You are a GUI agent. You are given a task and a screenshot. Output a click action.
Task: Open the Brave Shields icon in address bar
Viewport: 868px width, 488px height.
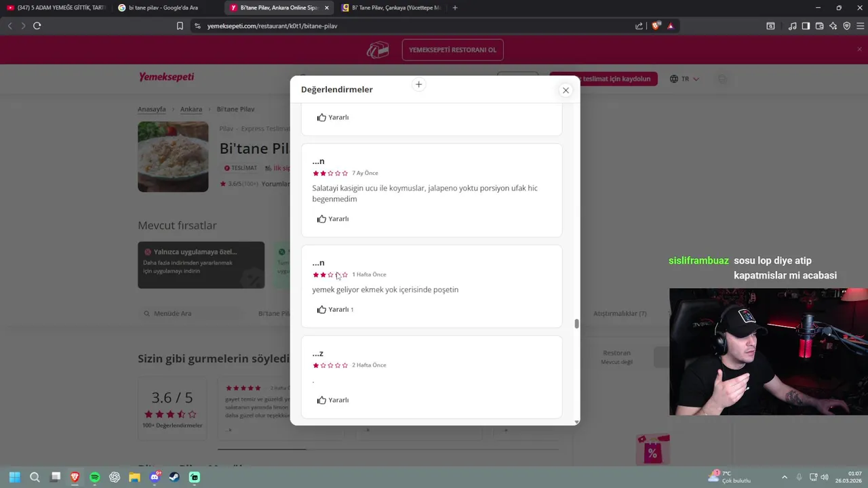(x=656, y=26)
